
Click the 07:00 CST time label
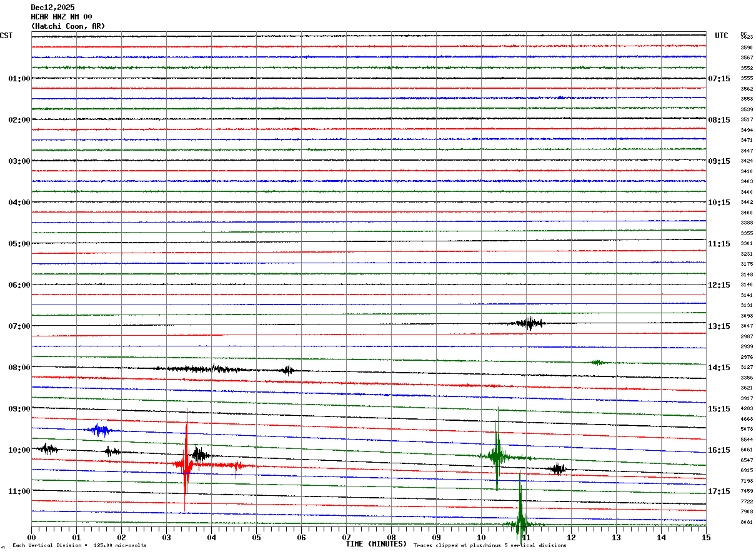point(19,326)
